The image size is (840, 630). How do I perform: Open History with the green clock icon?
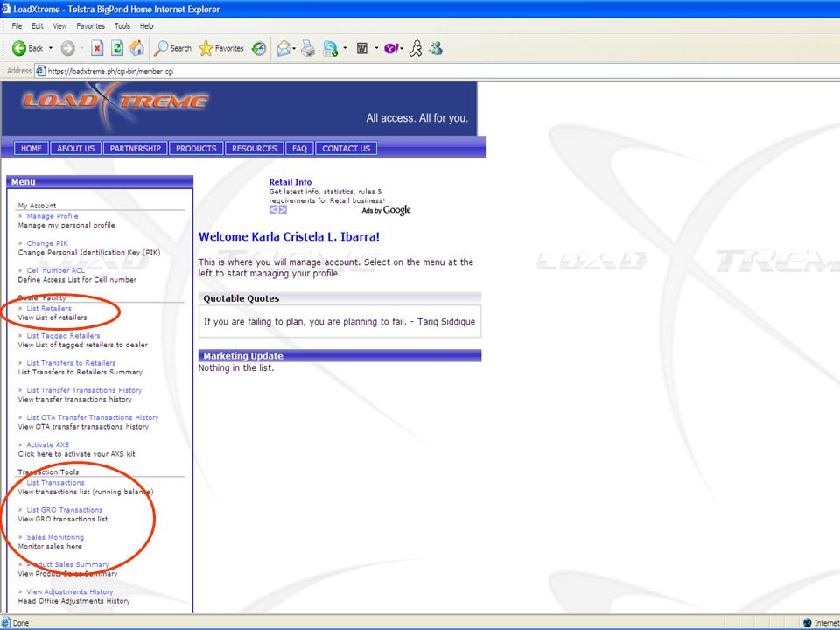coord(259,49)
